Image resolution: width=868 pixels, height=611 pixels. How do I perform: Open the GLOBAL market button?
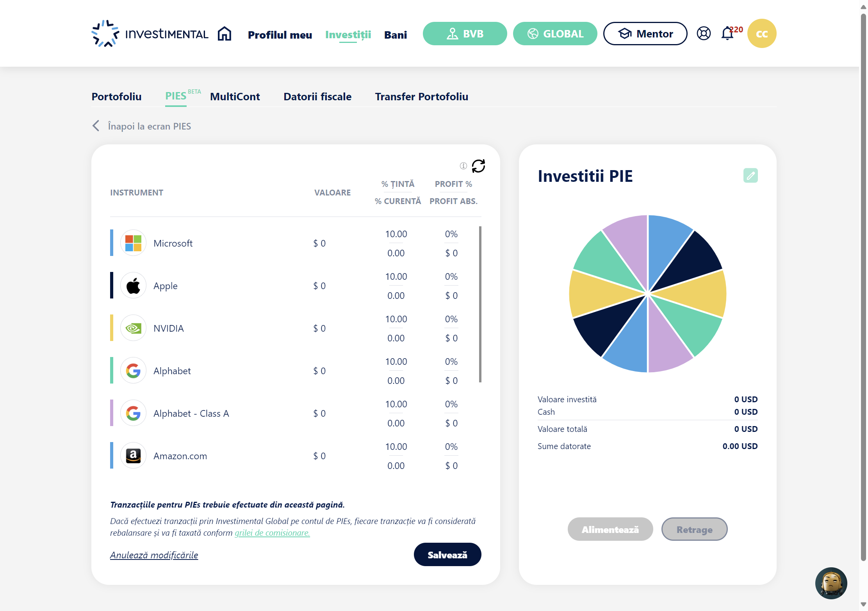point(555,34)
